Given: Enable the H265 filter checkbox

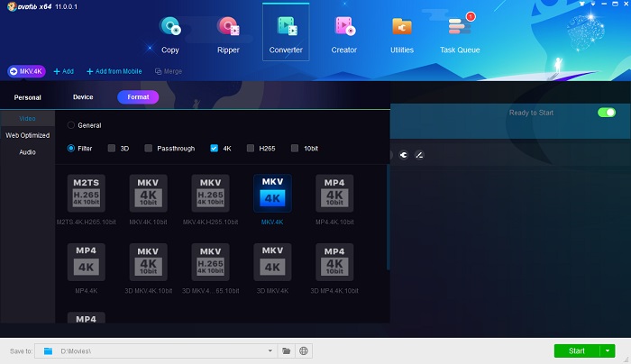Looking at the screenshot, I should pos(251,148).
